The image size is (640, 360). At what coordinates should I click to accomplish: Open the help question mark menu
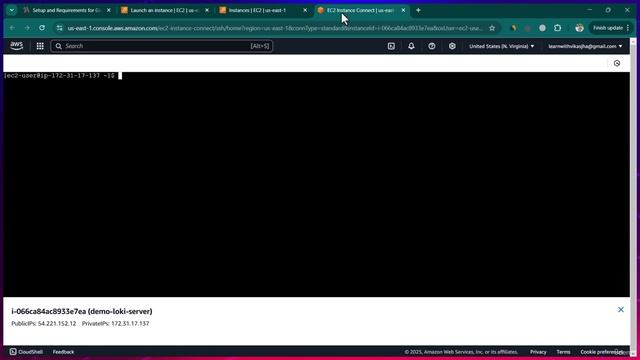click(431, 46)
